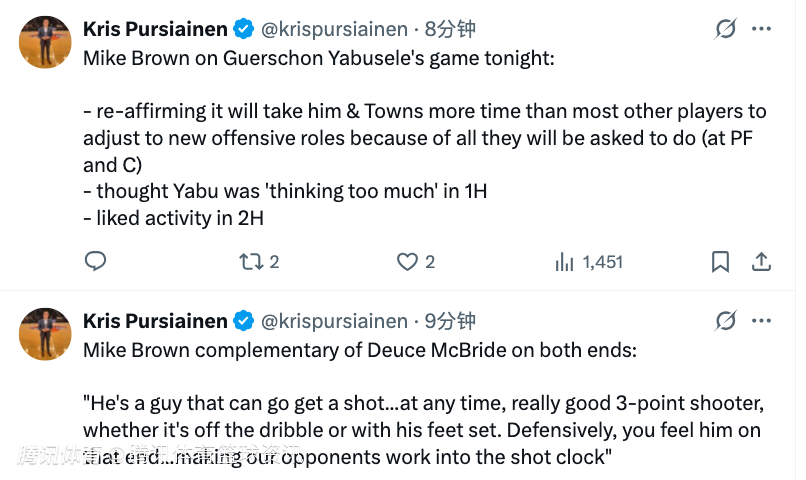Like the tweet about Yabusele's game
Image resolution: width=806 pixels, height=480 pixels.
pyautogui.click(x=407, y=262)
